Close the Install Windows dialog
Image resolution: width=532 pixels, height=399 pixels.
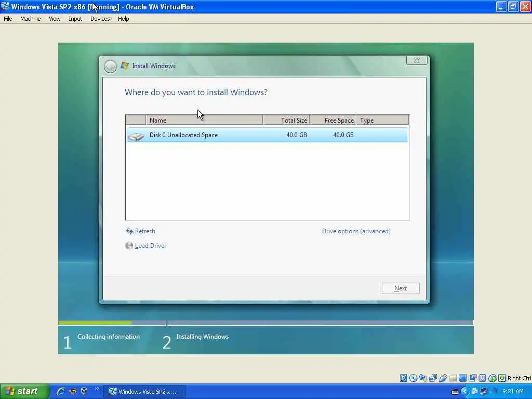coord(417,60)
